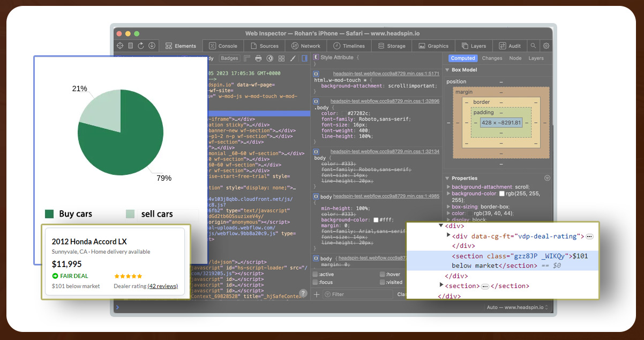Click the add new rule plus icon
The width and height of the screenshot is (644, 340).
(x=317, y=294)
